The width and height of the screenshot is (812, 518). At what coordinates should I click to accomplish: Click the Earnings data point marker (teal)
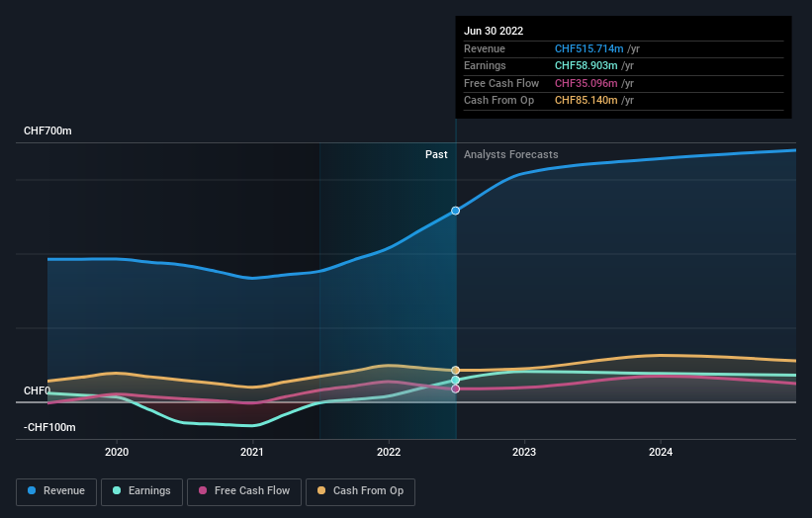[455, 380]
